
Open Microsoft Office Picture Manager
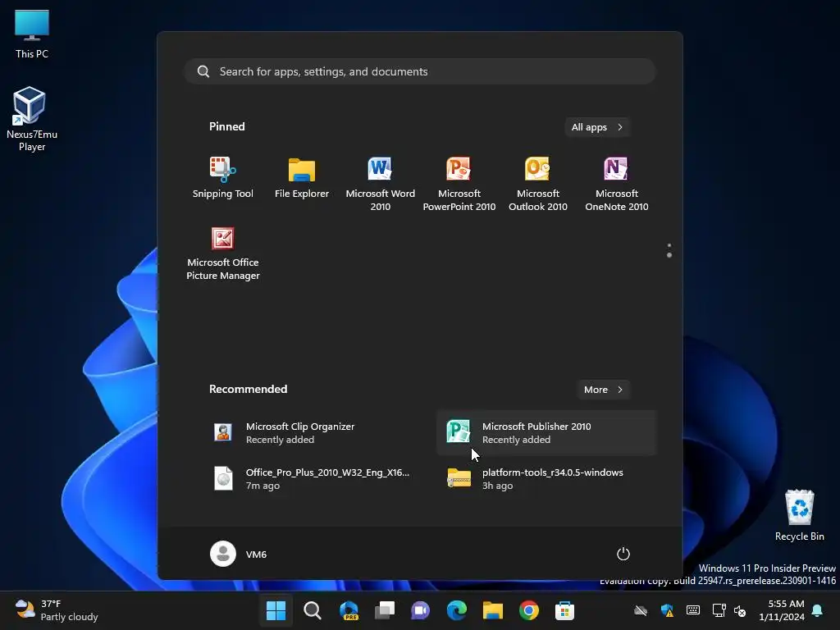(x=223, y=253)
